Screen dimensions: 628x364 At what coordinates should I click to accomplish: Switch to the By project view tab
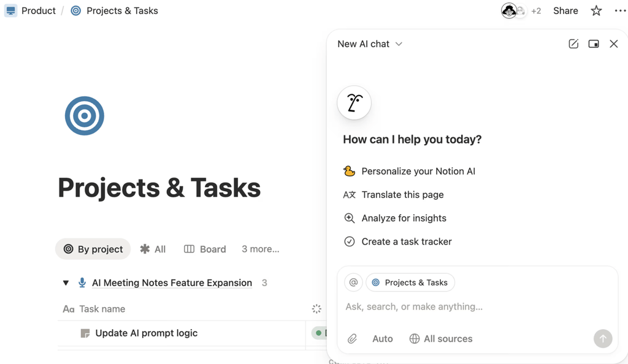[93, 249]
